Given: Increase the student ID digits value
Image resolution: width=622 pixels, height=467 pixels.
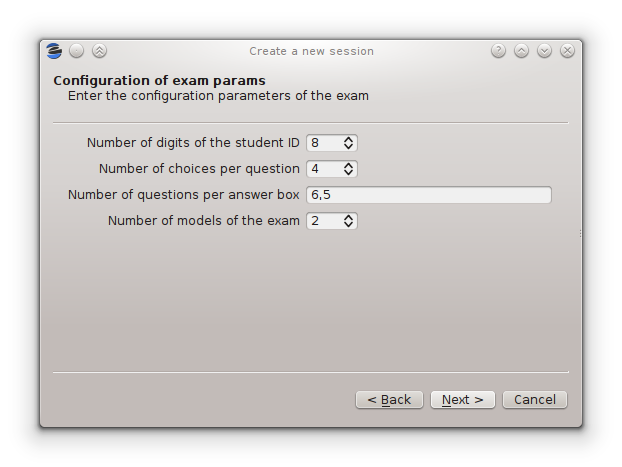Looking at the screenshot, I should pyautogui.click(x=348, y=139).
